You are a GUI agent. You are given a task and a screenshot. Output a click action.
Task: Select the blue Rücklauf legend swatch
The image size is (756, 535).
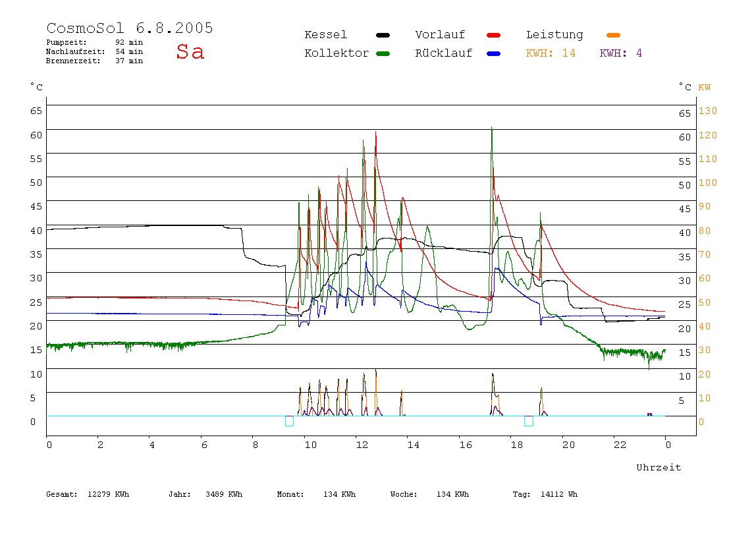(494, 53)
